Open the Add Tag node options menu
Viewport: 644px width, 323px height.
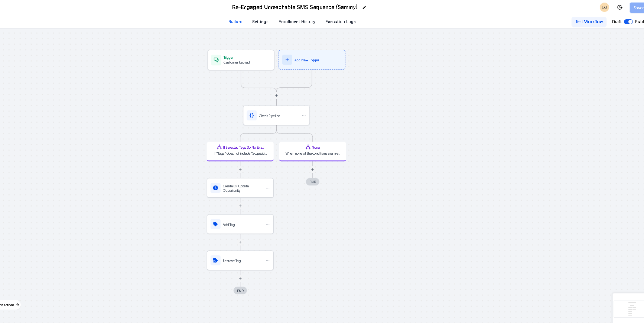pos(267,224)
